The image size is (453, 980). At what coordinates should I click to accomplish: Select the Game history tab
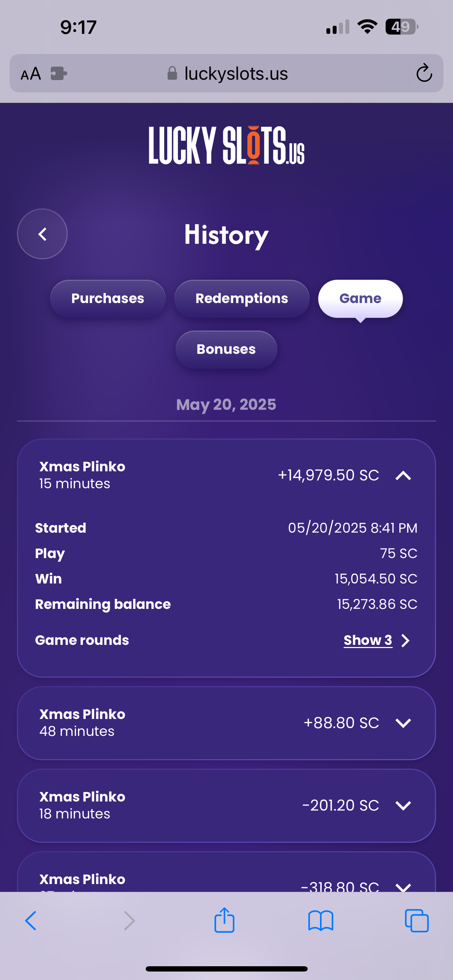point(360,299)
